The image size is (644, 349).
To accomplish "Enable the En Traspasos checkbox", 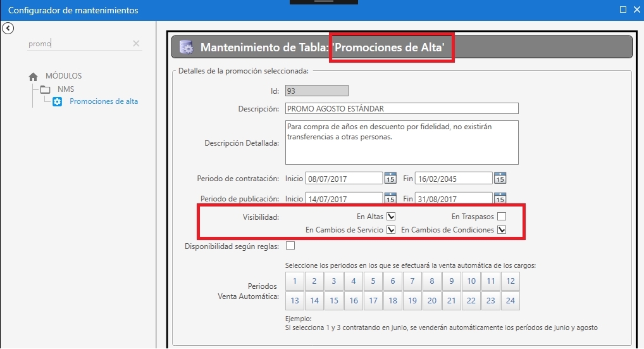I will click(502, 216).
